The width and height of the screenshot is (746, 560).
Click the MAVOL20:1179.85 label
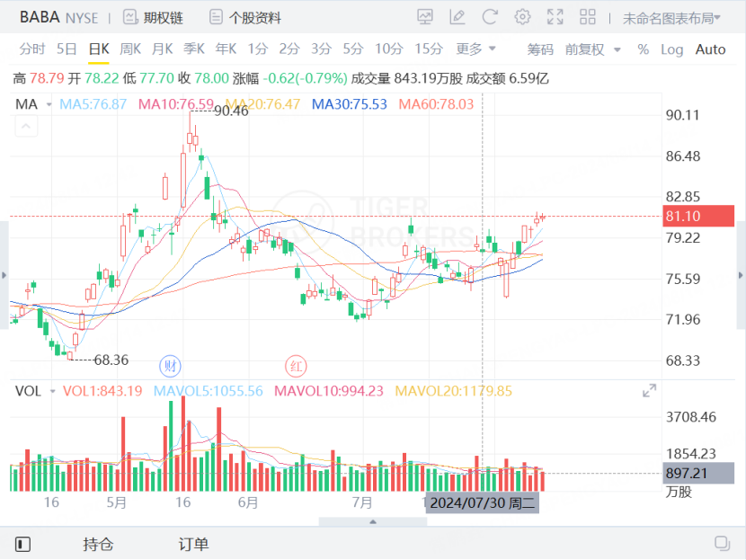[x=453, y=391]
